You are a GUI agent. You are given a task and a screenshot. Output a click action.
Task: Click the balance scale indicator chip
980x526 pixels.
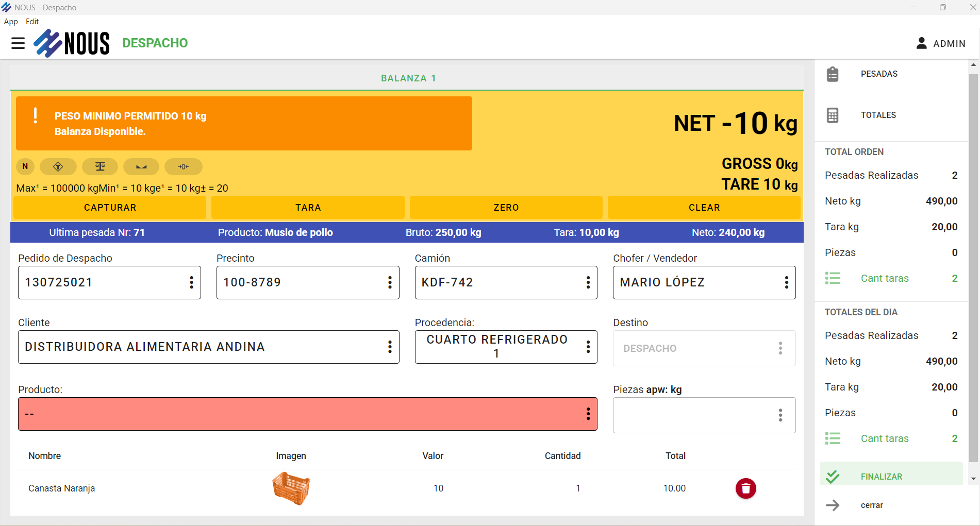pyautogui.click(x=100, y=166)
